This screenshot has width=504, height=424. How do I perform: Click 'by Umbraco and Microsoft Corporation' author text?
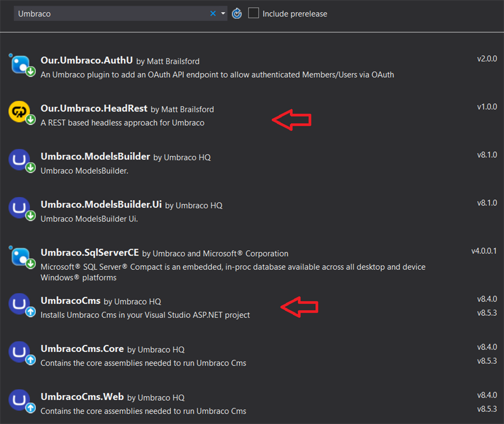(215, 253)
